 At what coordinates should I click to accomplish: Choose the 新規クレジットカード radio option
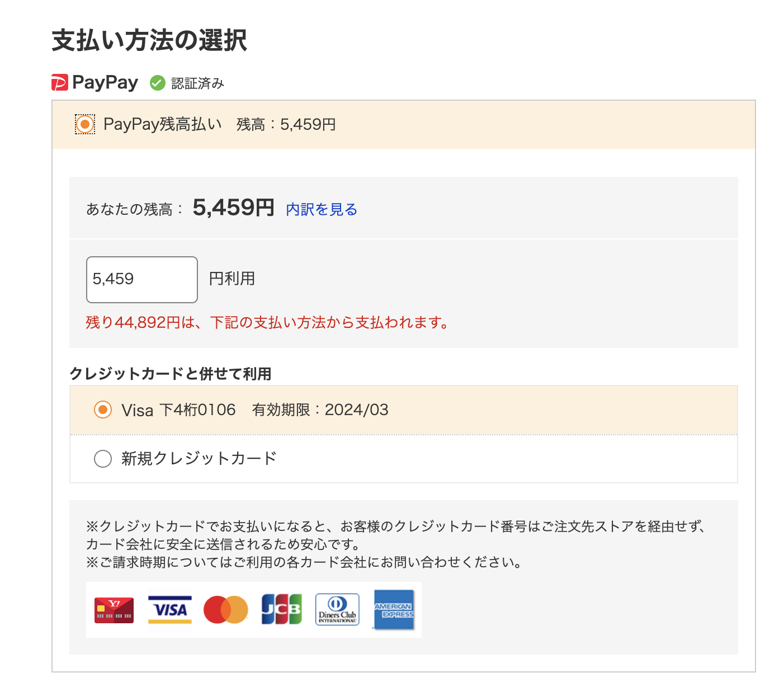pos(103,459)
